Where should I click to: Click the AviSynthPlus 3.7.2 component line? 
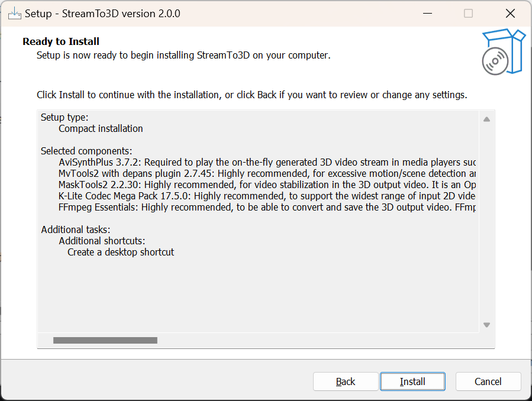tap(267, 163)
